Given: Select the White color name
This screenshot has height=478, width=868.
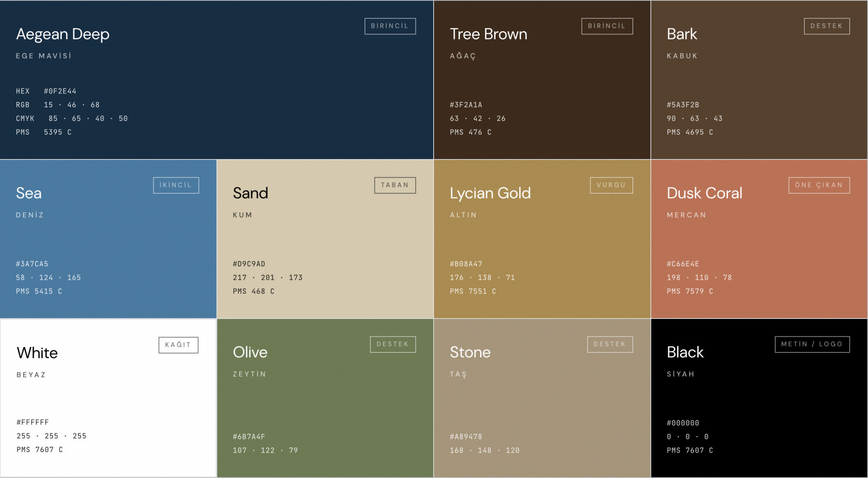Looking at the screenshot, I should [x=37, y=353].
